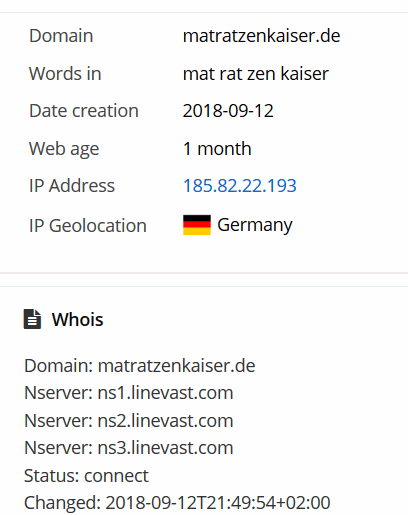408x515 pixels.
Task: Open the IP address 185.82.22.193 link
Action: coord(240,186)
